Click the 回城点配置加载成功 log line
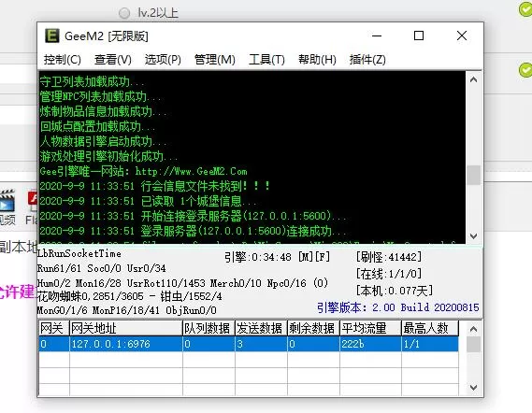Image resolution: width=532 pixels, height=413 pixels. (98, 126)
